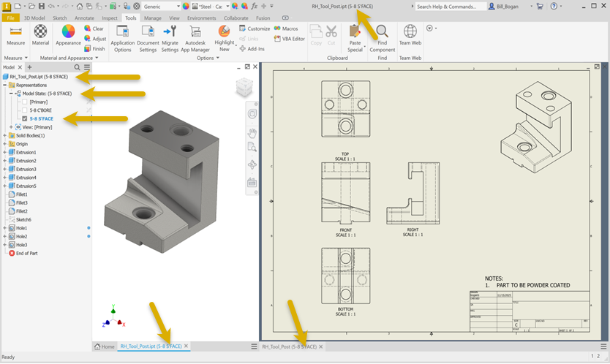This screenshot has height=364, width=610.
Task: Open the Collaborate tab
Action: (x=236, y=18)
